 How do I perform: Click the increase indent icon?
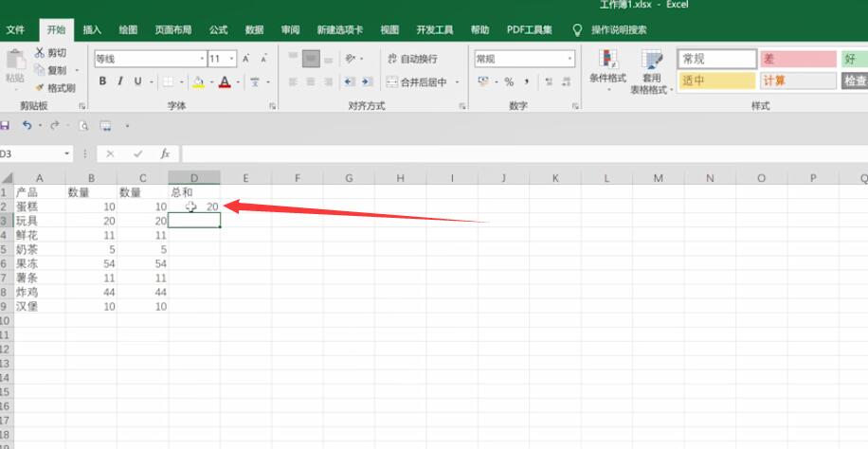point(367,82)
